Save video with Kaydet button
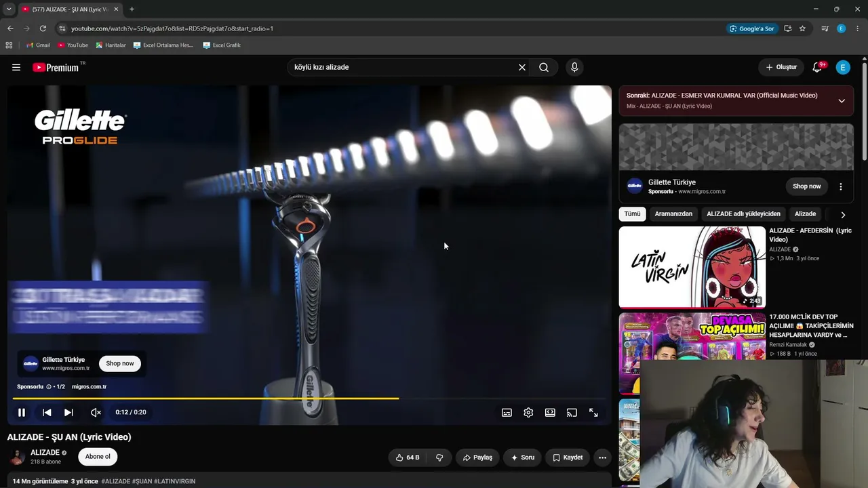This screenshot has width=868, height=488. tap(568, 457)
